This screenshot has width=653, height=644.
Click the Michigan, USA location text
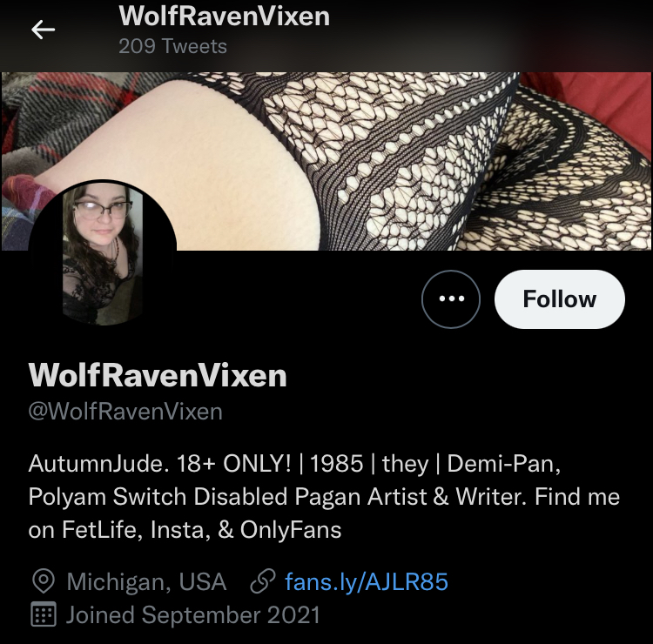tap(146, 581)
